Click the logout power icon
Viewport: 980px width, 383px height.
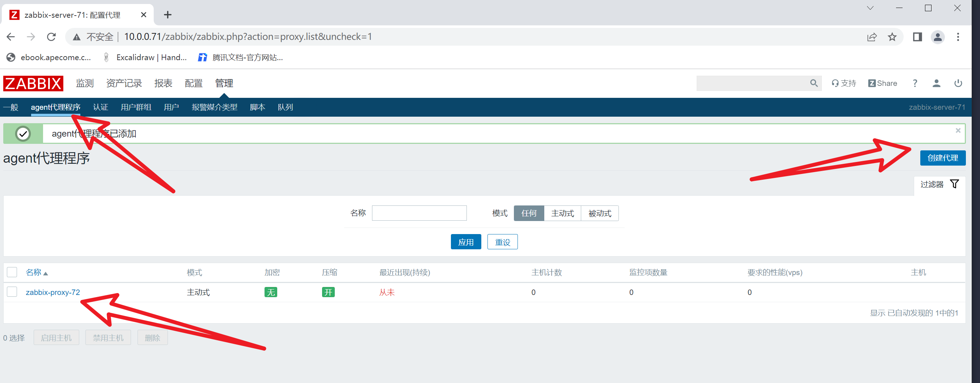958,83
